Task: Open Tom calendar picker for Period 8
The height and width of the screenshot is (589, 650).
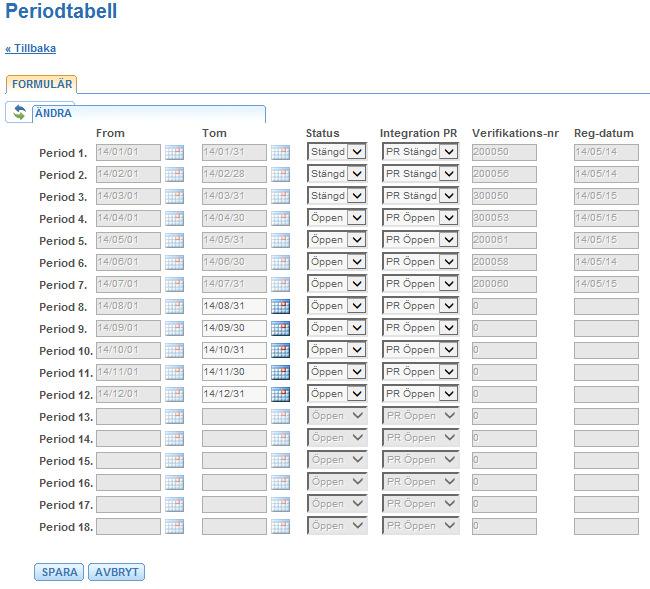Action: tap(281, 306)
